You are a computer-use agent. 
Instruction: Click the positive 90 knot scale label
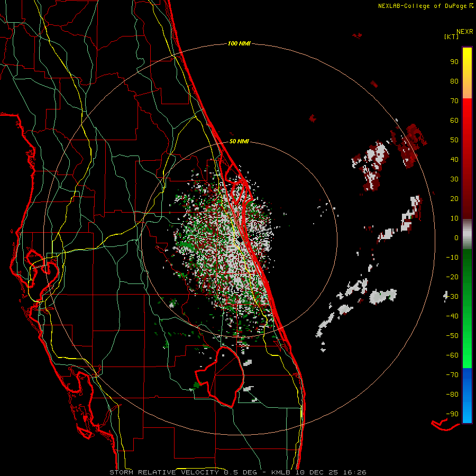pyautogui.click(x=454, y=62)
